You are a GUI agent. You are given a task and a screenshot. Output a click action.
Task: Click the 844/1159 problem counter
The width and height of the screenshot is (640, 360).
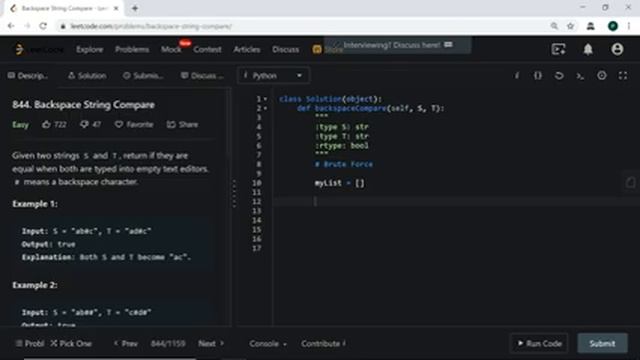pos(168,344)
